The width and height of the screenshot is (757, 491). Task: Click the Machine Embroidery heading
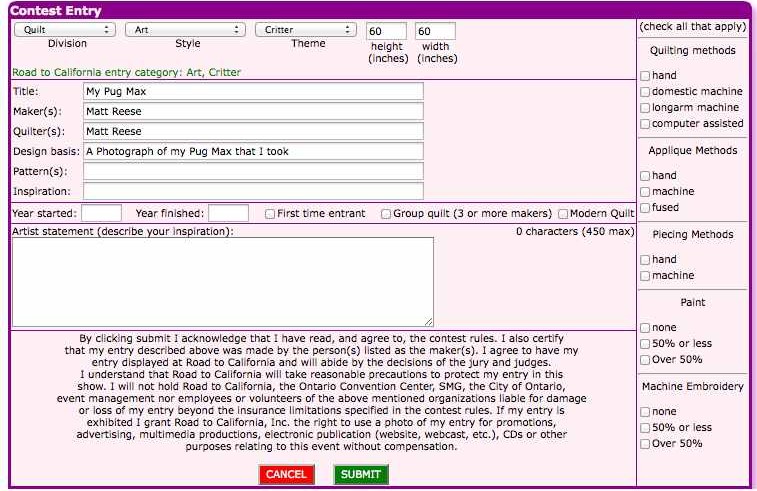[693, 386]
